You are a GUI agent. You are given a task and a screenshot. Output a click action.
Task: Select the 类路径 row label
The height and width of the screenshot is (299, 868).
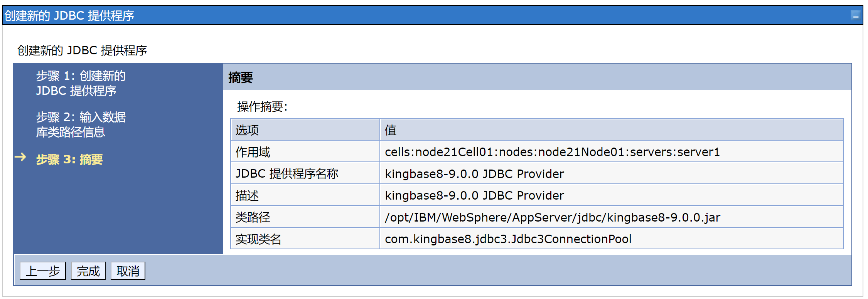(253, 217)
